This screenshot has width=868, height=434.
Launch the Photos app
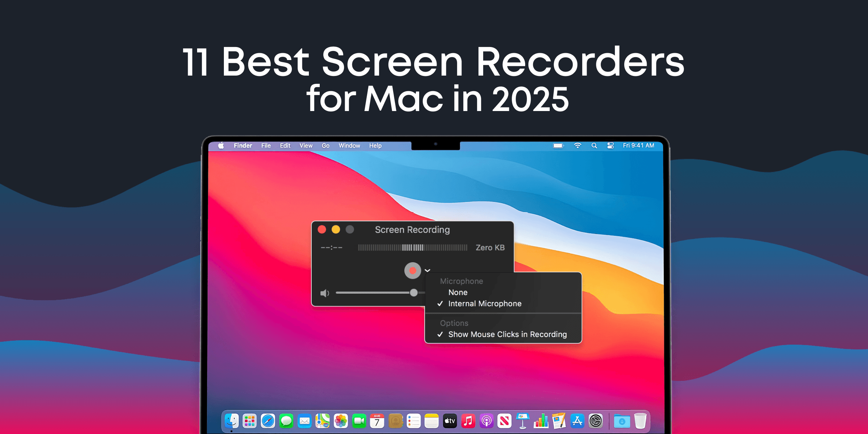coord(340,421)
